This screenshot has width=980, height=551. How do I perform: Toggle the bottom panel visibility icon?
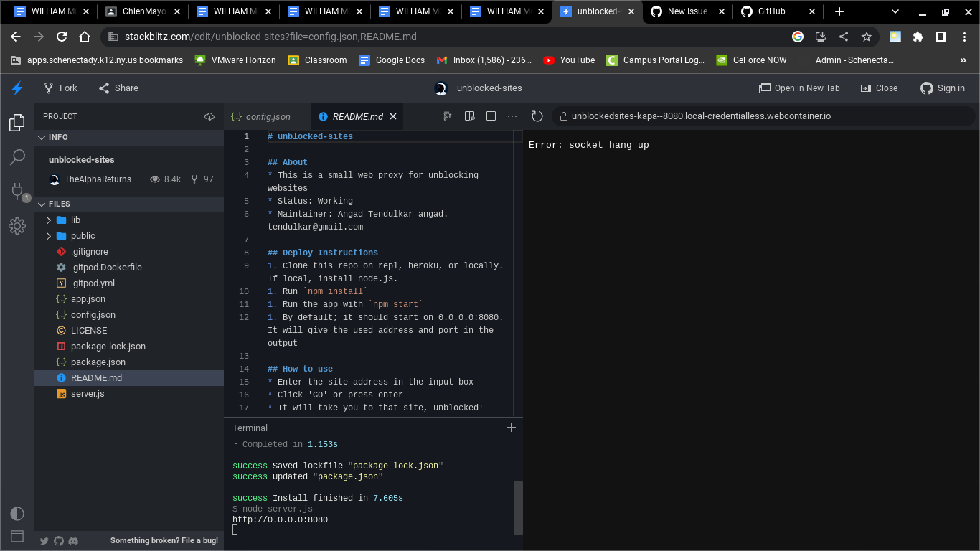[x=17, y=536]
